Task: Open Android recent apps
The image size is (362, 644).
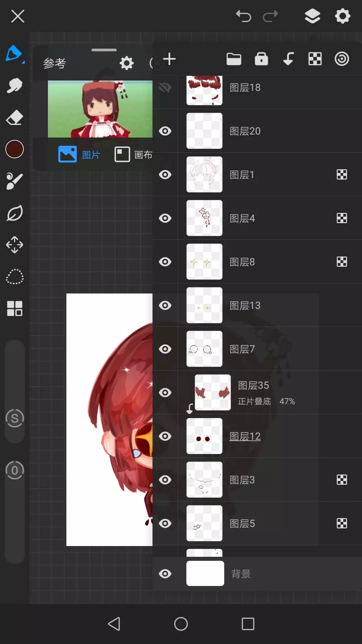Action: pyautogui.click(x=248, y=624)
